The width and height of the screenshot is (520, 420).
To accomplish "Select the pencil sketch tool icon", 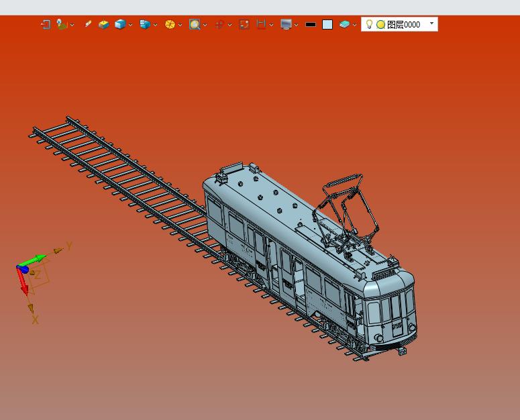I will 88,24.
